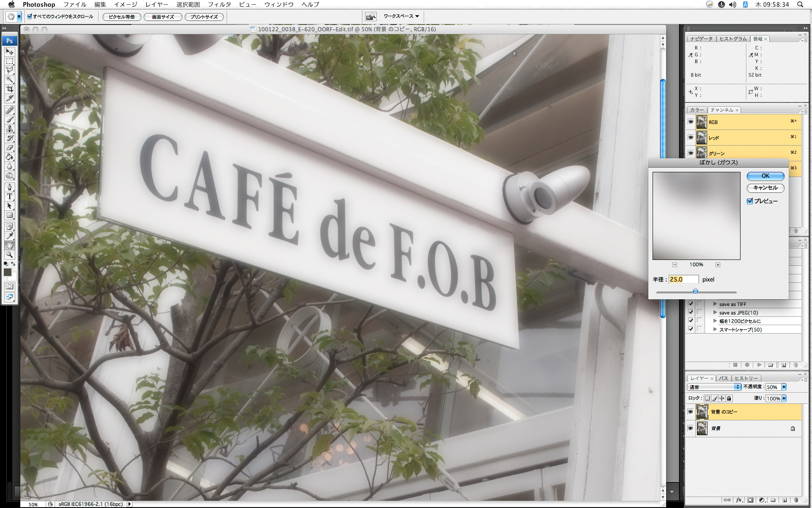Click the 半径 radius slider handle
812x508 pixels.
695,291
